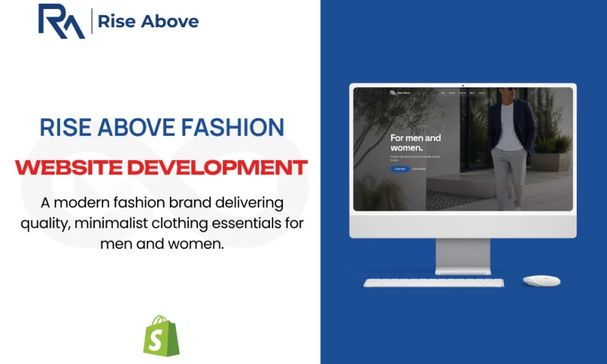Click the red "WEBSITE DEVELOPMENT" heading

click(161, 168)
